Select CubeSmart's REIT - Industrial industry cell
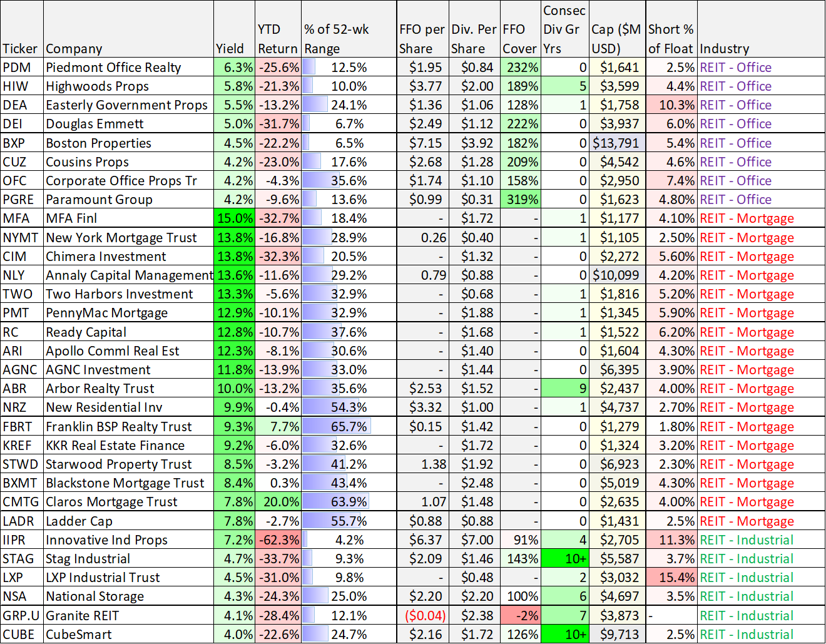This screenshot has height=644, width=826. pyautogui.click(x=761, y=635)
